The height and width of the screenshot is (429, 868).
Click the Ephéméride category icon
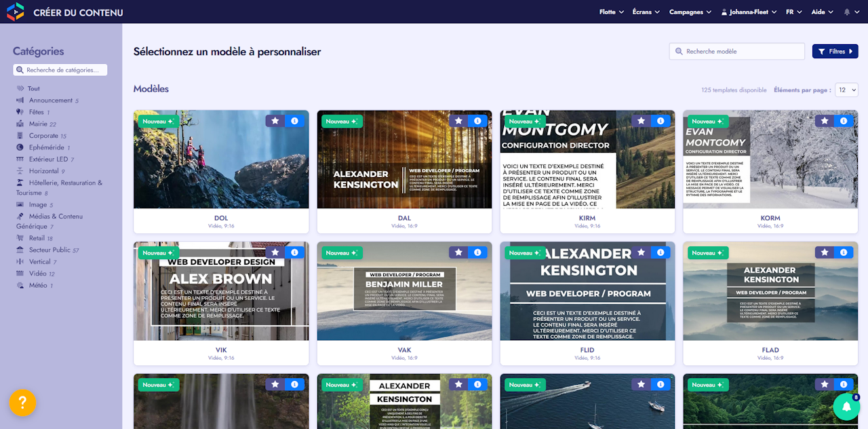[x=20, y=147]
